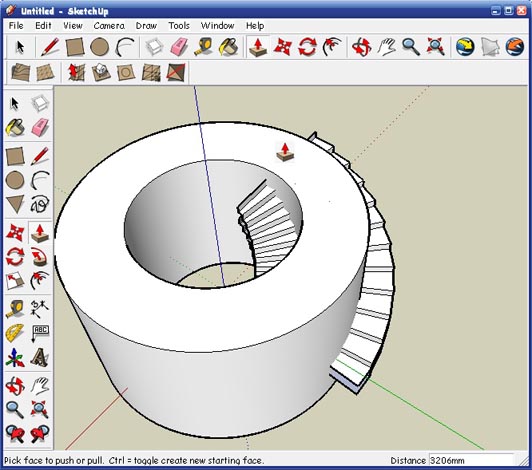Select Sandbox From Contours tool

pos(20,72)
